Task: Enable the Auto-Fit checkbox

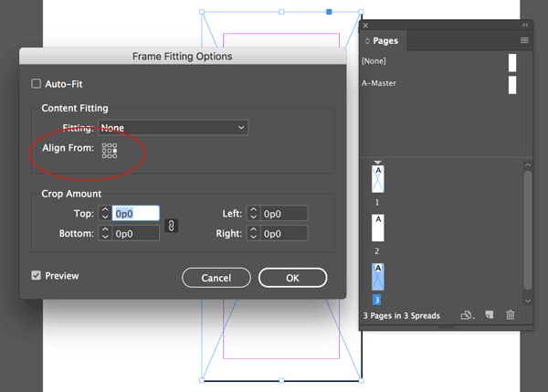Action: click(36, 83)
